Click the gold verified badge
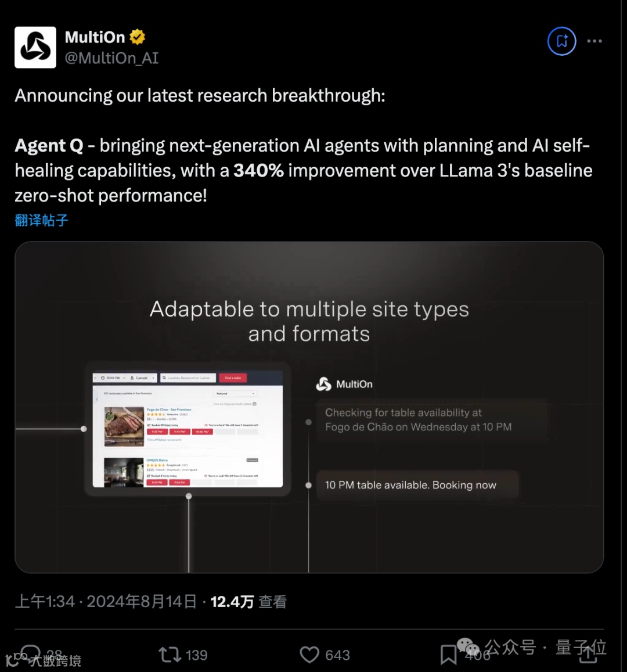Screen dimensions: 627x672 138,37
